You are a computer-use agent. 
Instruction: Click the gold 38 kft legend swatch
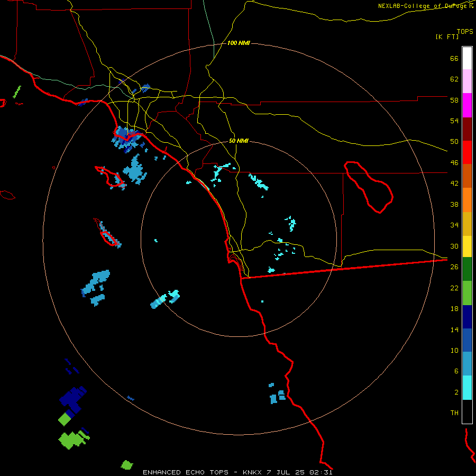pyautogui.click(x=467, y=224)
